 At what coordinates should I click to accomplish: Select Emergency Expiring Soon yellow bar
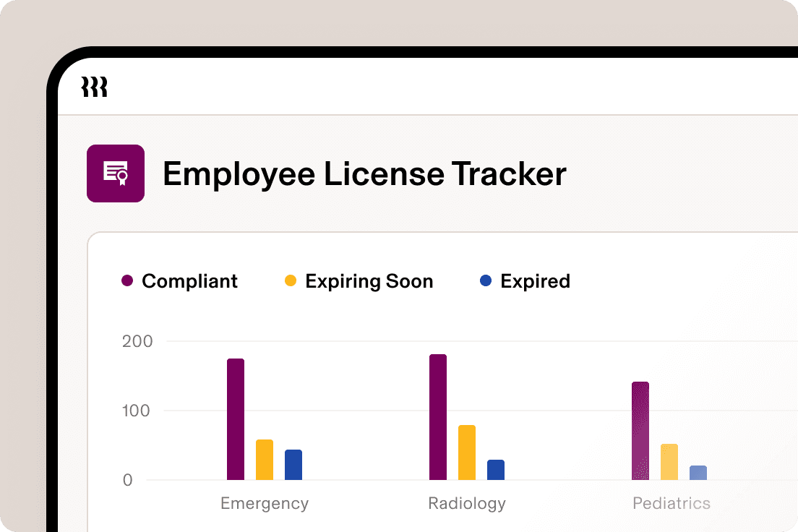tap(265, 460)
